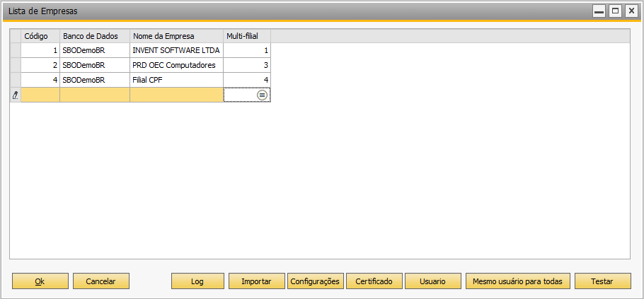Focus the empty Código field in new row
Screen dimensions: 644x299
[40, 95]
